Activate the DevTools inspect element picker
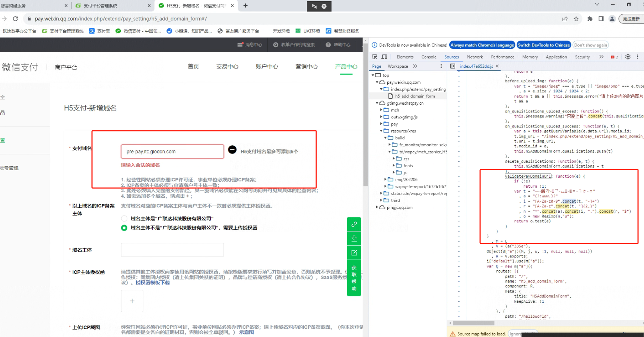Image resolution: width=644 pixels, height=337 pixels. (x=374, y=57)
